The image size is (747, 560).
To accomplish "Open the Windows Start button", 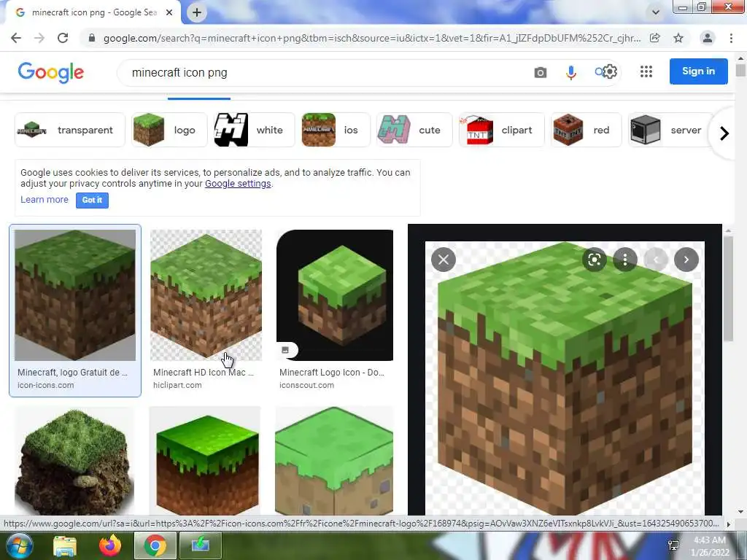I will click(x=19, y=545).
